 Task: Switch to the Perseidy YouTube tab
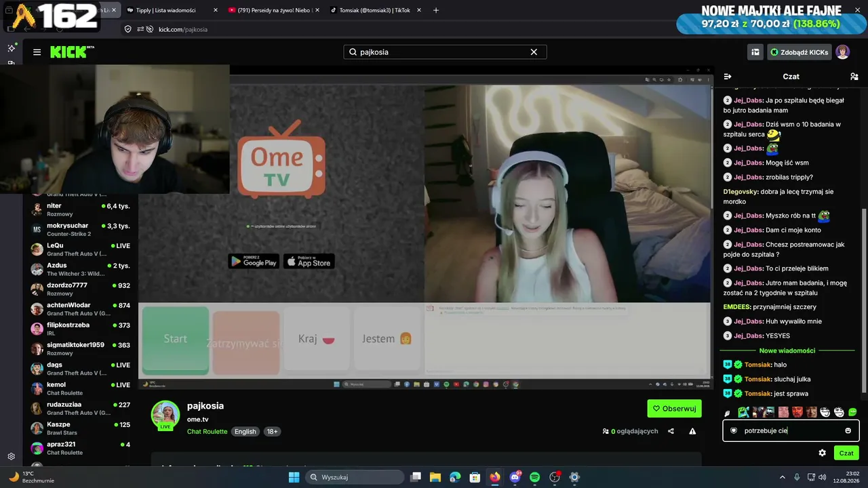point(274,10)
